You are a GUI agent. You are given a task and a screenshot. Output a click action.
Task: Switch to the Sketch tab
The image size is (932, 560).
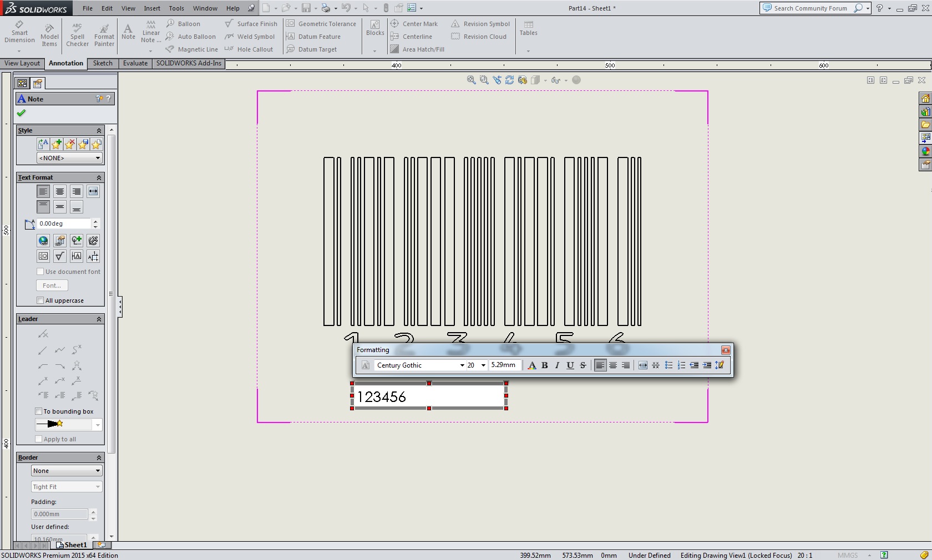103,63
